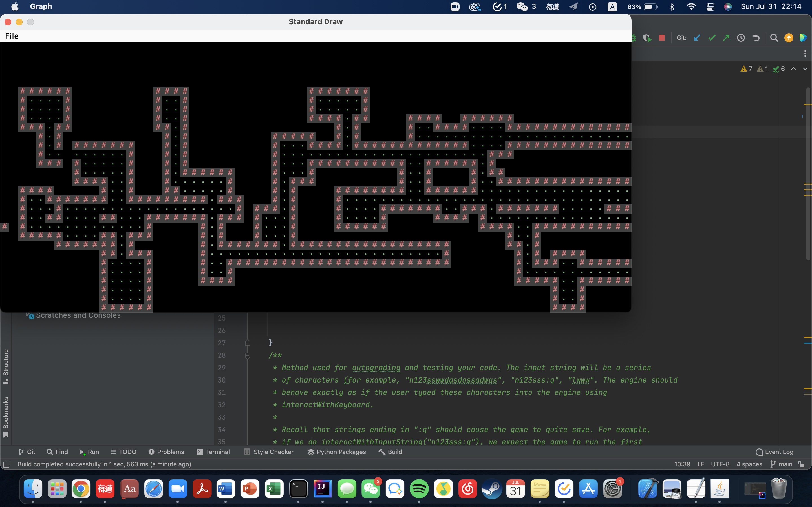This screenshot has height=507, width=812.
Task: Click orange IDE update arrow icon
Action: [x=789, y=38]
